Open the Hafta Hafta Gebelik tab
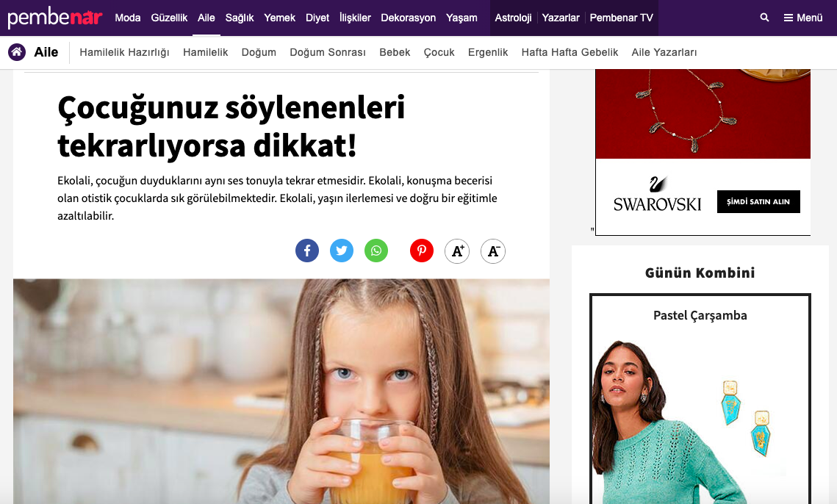The height and width of the screenshot is (504, 837). 570,52
